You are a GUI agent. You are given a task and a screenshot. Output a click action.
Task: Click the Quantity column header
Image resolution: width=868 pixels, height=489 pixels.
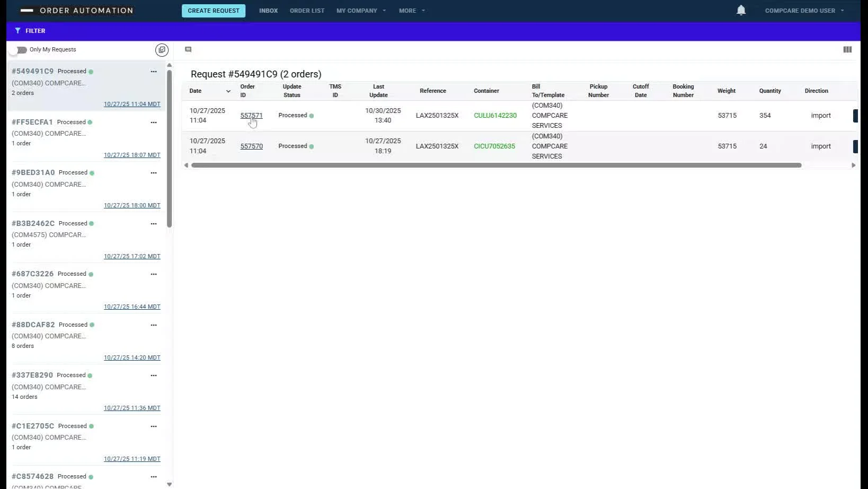tap(770, 91)
